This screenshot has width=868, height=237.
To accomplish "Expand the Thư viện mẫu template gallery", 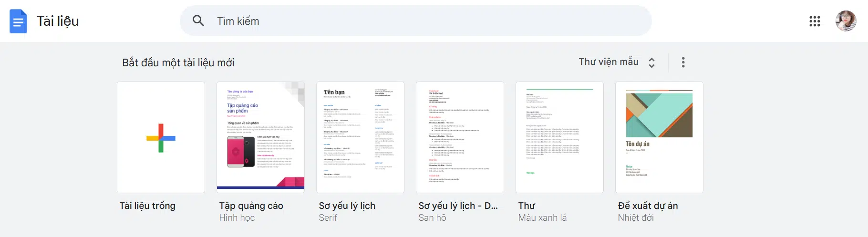I will [x=617, y=62].
